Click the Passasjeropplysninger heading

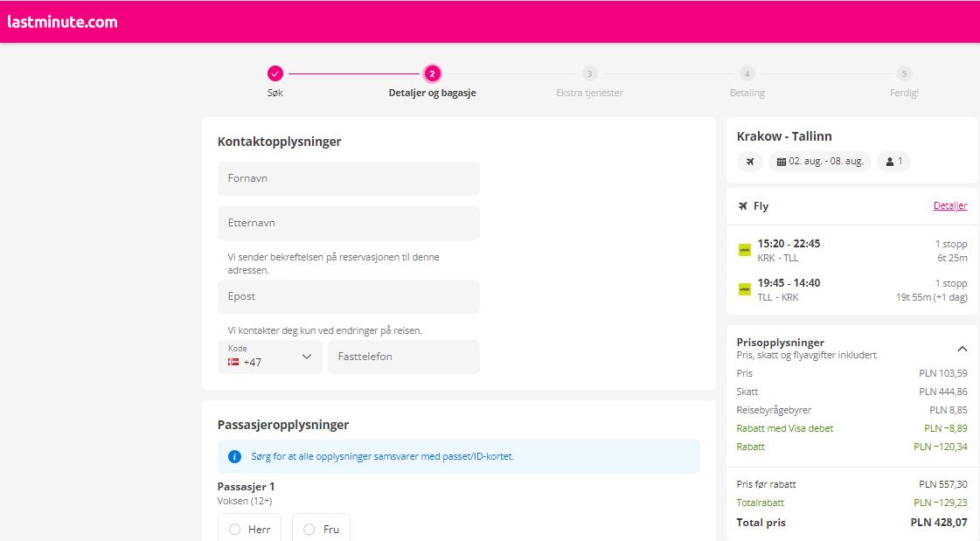click(x=283, y=425)
